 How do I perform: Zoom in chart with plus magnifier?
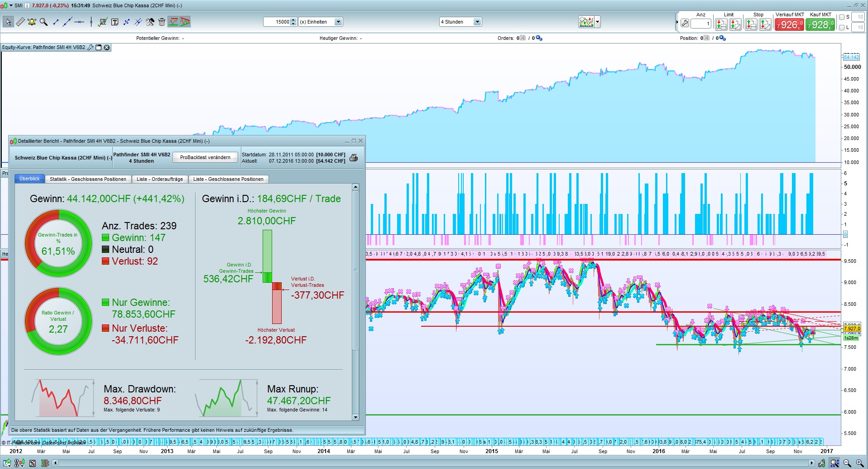[859, 463]
